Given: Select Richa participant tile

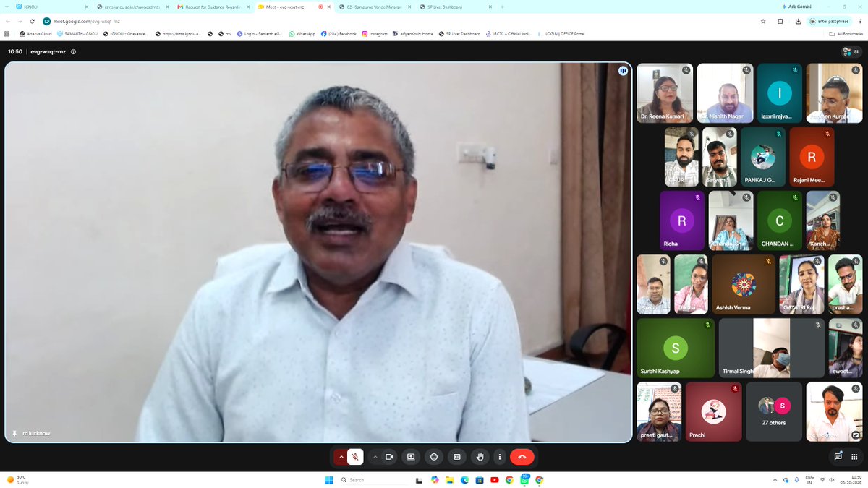Looking at the screenshot, I should coord(682,221).
